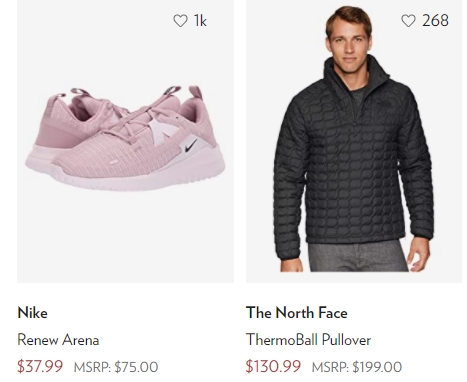Open the pink Nike sneakers product image
Screen dimensions: 467x382
125,141
